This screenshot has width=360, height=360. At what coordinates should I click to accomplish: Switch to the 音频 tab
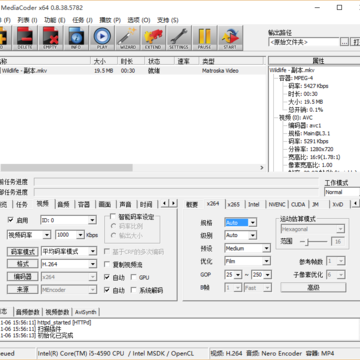pos(63,204)
